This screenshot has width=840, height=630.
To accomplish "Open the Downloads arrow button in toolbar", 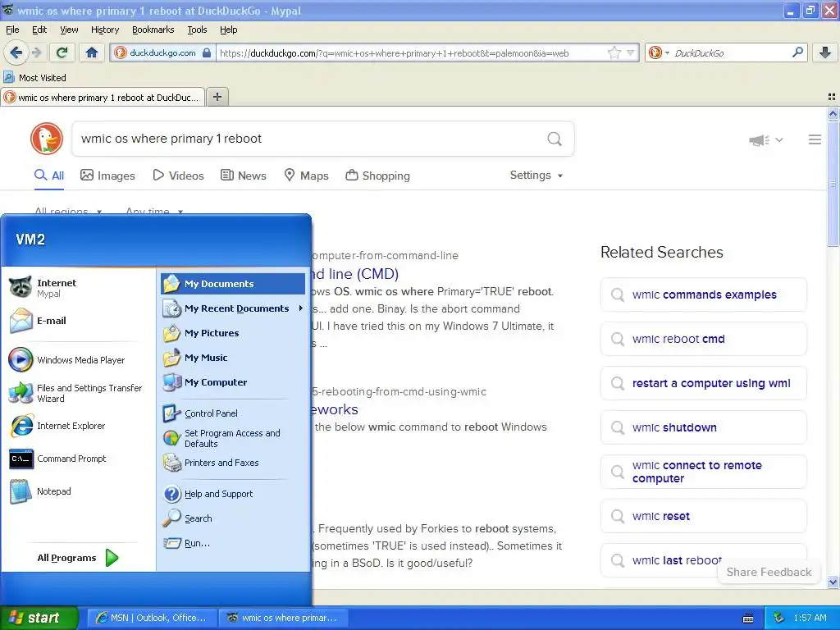I will pos(825,52).
